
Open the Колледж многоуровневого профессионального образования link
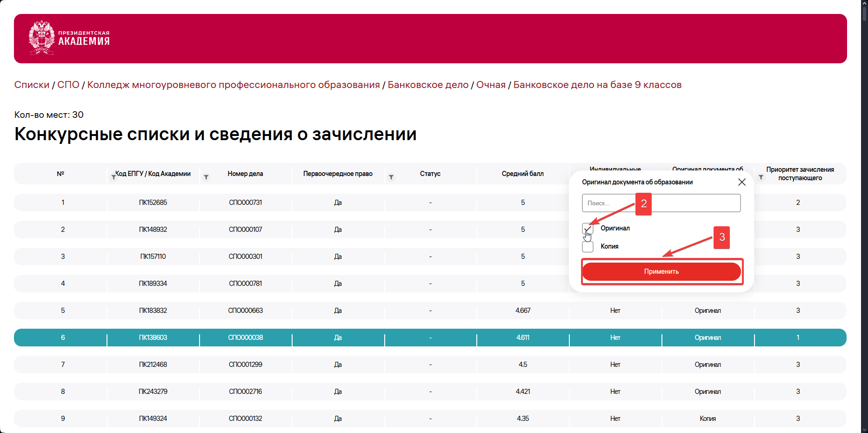tap(233, 85)
